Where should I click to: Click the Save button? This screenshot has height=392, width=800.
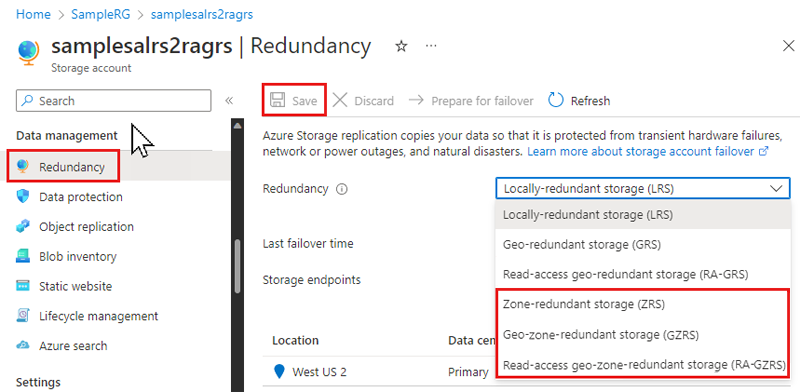coord(294,101)
